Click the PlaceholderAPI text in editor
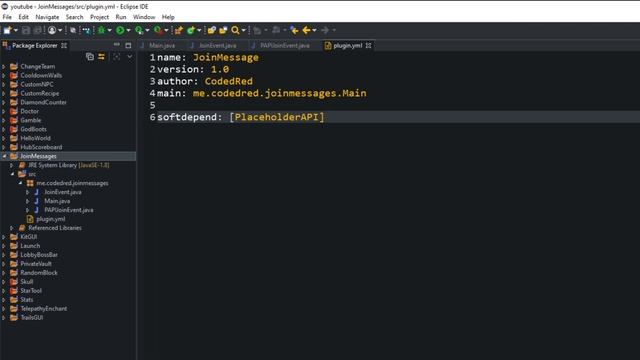 [x=276, y=117]
